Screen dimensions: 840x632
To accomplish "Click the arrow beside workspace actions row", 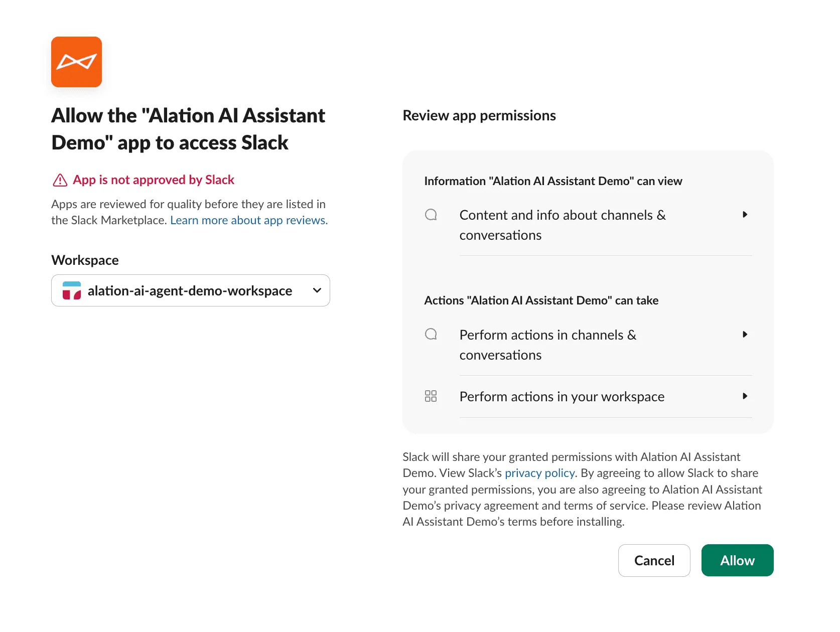I will pos(745,396).
